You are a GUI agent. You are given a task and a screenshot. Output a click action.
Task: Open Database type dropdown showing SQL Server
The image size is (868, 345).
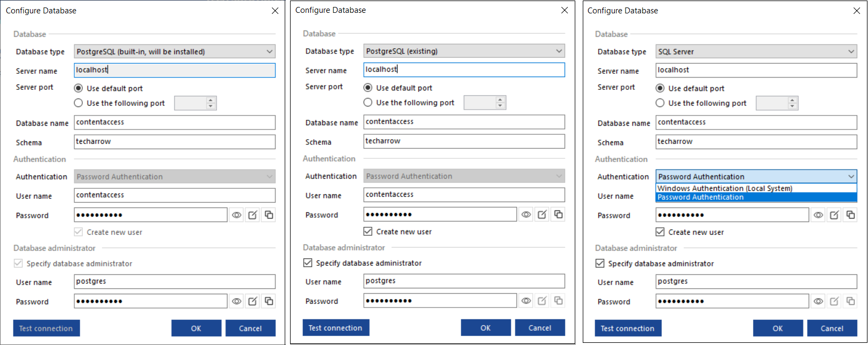[x=756, y=52]
